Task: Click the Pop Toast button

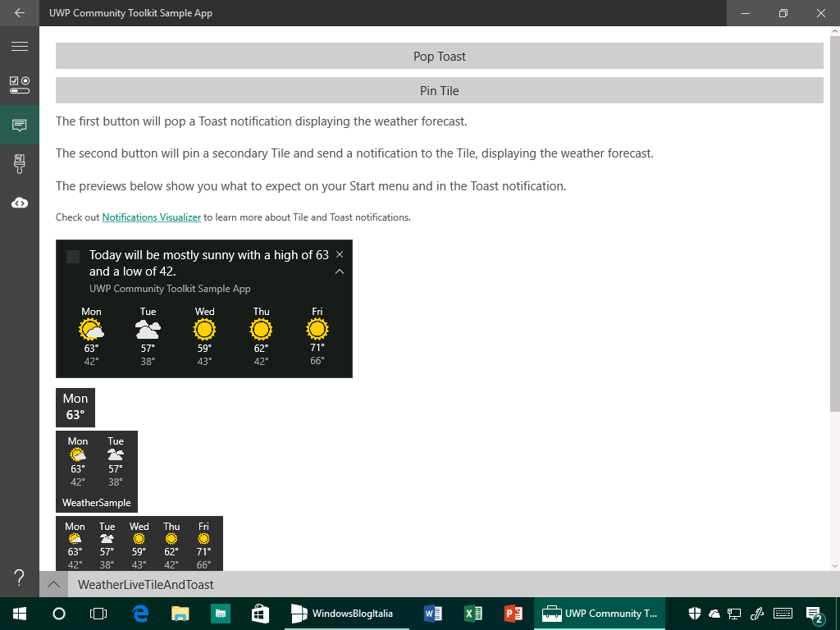Action: pos(440,57)
